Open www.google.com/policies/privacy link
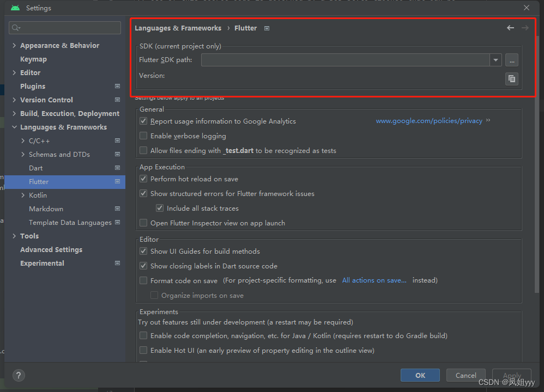 [429, 121]
